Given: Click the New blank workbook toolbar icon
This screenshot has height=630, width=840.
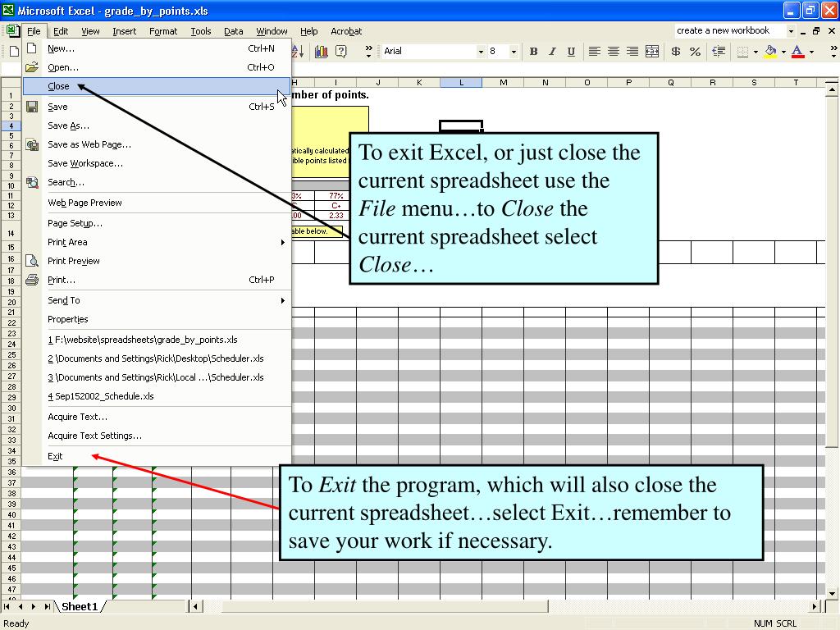Looking at the screenshot, I should pyautogui.click(x=14, y=52).
